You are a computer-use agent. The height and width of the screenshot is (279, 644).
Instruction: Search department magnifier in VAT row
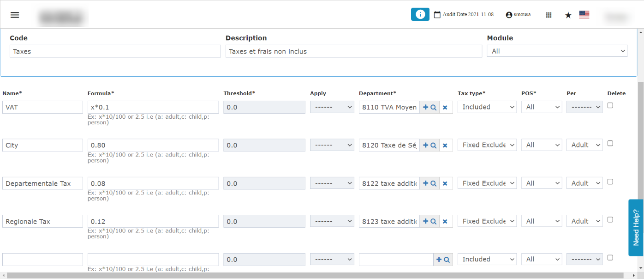point(434,107)
